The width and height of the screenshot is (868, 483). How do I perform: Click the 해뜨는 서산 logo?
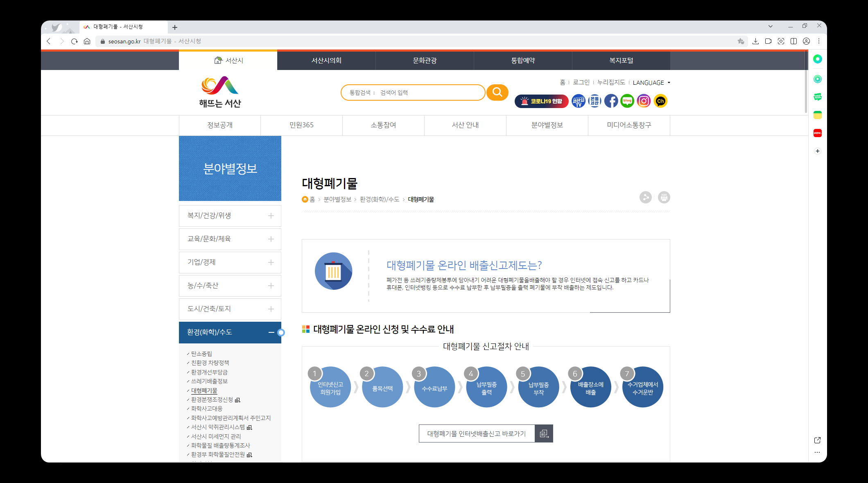pos(220,93)
